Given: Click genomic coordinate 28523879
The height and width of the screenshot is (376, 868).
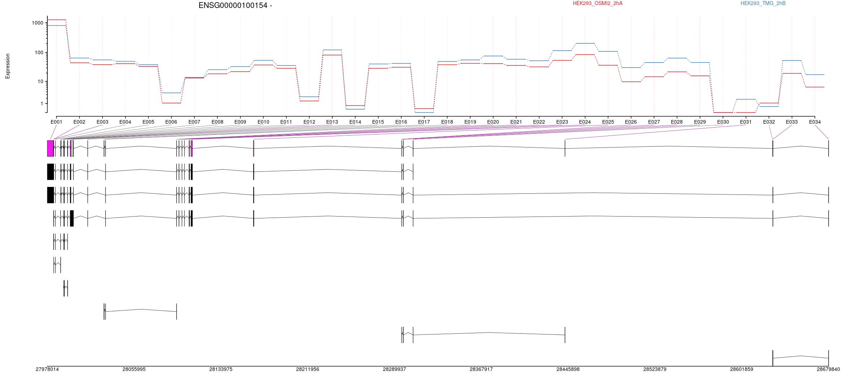Looking at the screenshot, I should pyautogui.click(x=655, y=369).
